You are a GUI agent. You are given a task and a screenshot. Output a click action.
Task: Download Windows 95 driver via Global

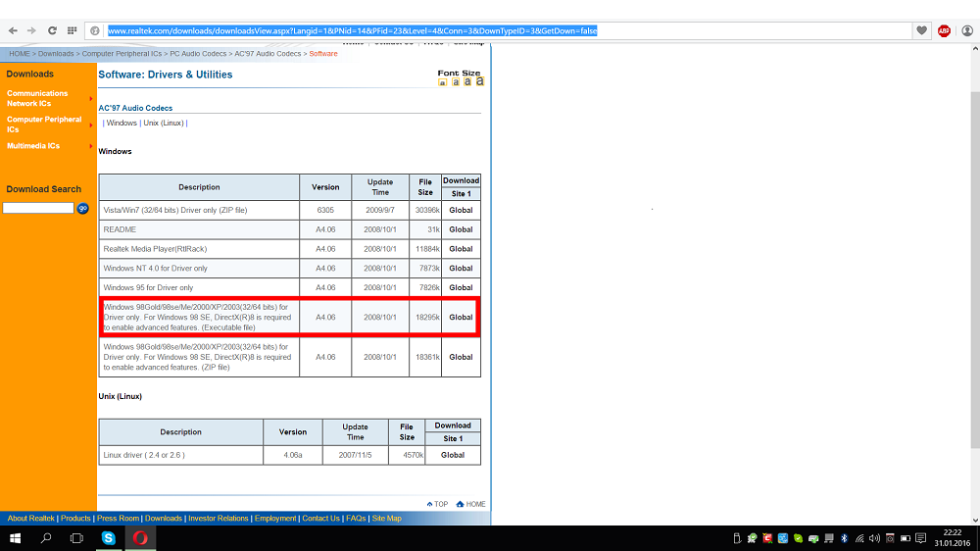click(461, 287)
